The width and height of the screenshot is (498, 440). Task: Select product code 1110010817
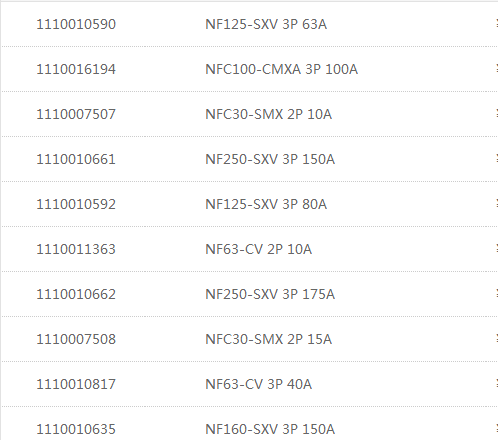tap(76, 384)
